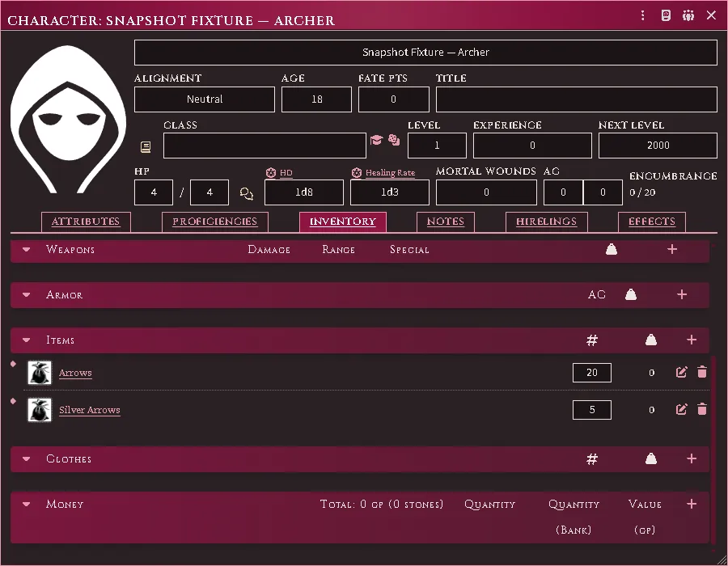
Task: Click the graduation cap level-up icon
Action: (376, 140)
